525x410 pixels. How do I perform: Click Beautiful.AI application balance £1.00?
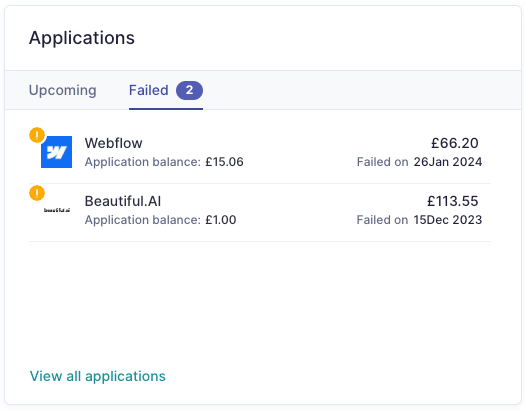(221, 220)
